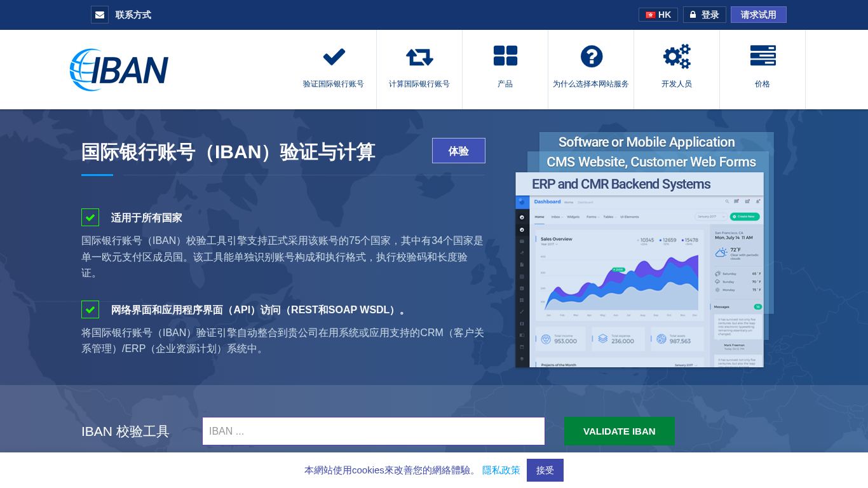Click the 国际银行账号（IBAN）验证与计算 title
The width and height of the screenshot is (868, 488).
228,152
